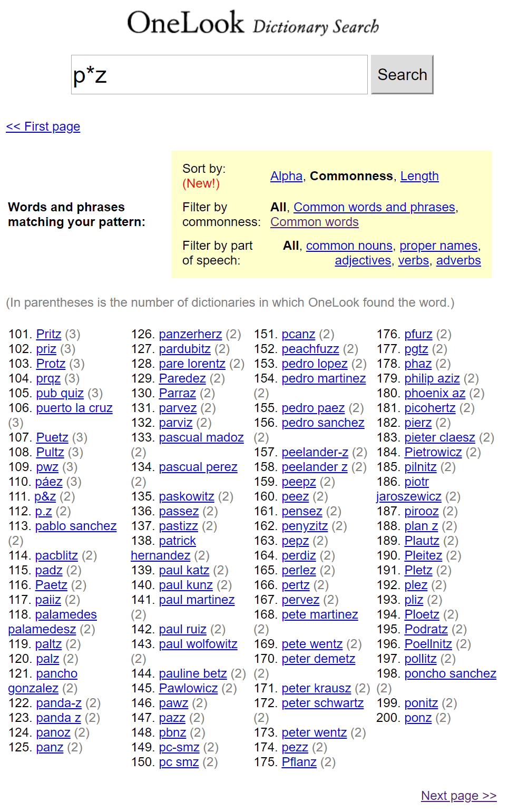Open the entry pub quiz
This screenshot has width=519, height=812.
coord(60,393)
